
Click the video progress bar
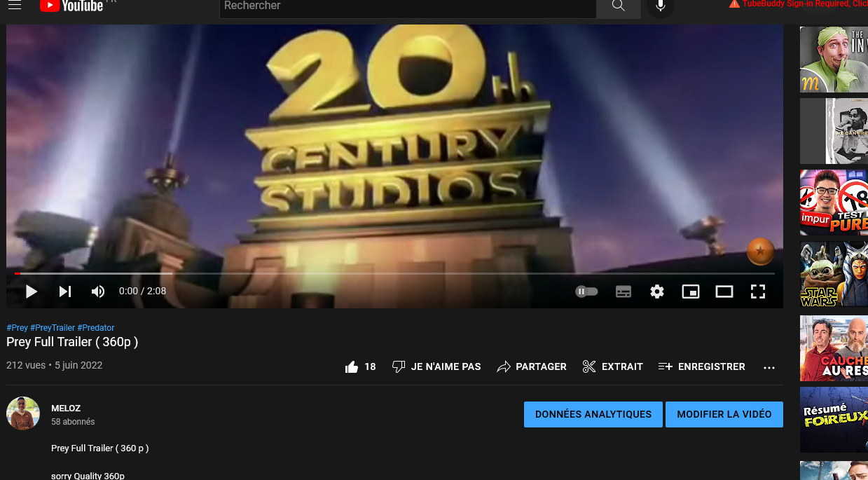[x=394, y=273]
